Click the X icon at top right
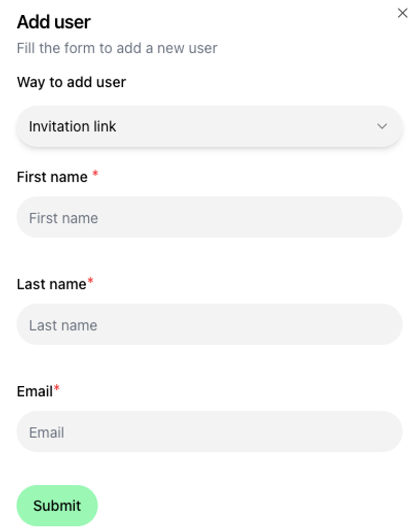Image resolution: width=410 pixels, height=532 pixels. click(403, 13)
